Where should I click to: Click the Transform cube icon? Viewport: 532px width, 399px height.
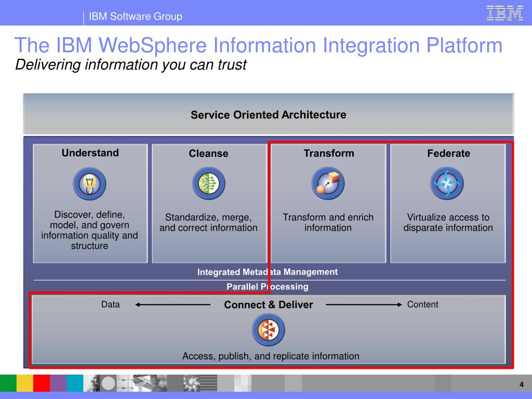(x=328, y=183)
